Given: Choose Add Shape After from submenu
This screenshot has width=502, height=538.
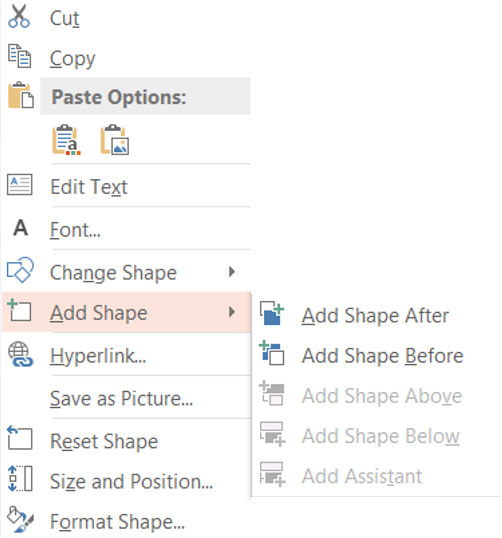Looking at the screenshot, I should tap(376, 315).
